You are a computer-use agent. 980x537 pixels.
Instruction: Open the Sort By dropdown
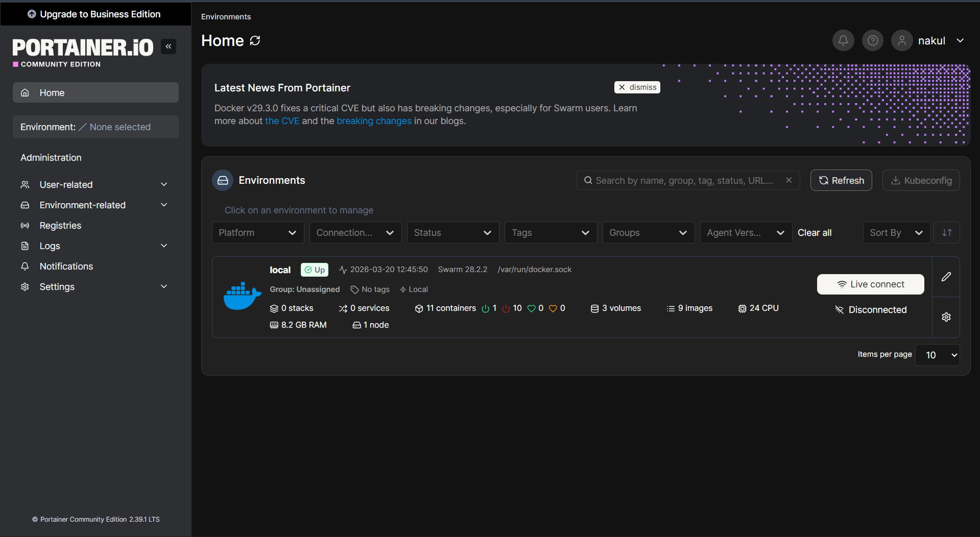point(896,232)
